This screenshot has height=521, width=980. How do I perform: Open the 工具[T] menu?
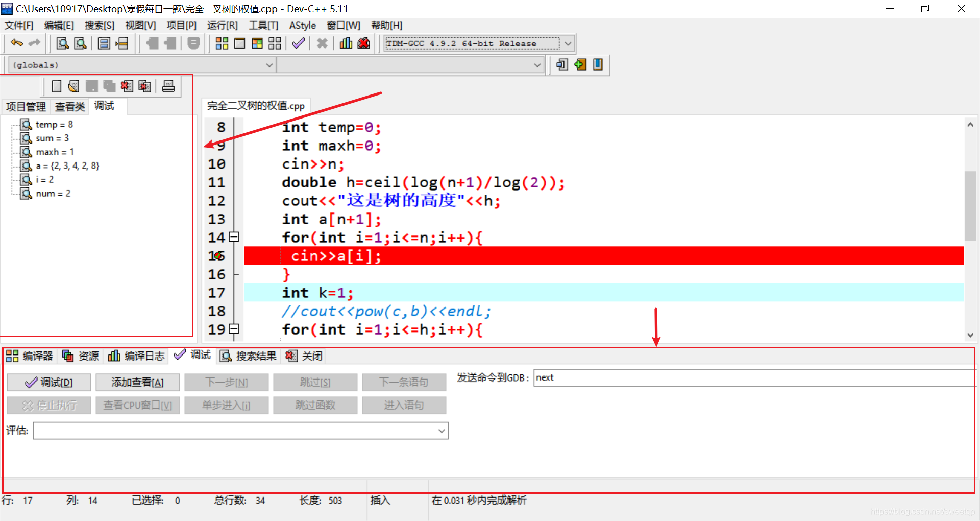tap(263, 25)
